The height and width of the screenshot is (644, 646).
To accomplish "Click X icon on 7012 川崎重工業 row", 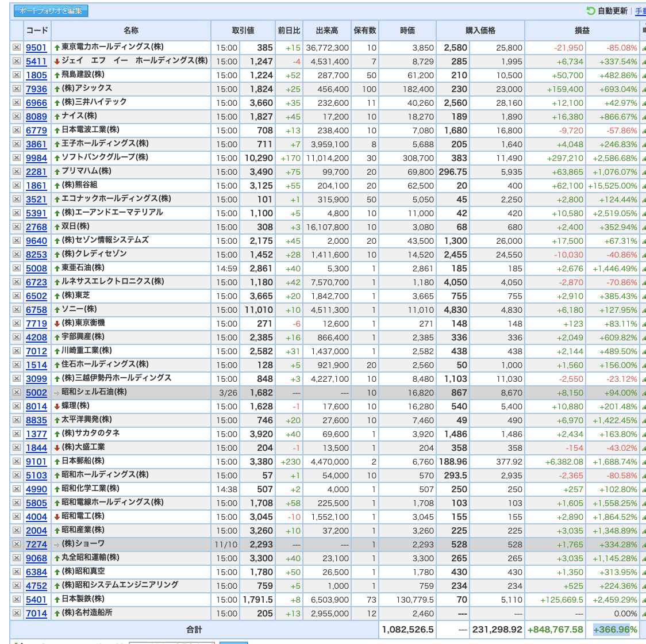I will pyautogui.click(x=17, y=351).
